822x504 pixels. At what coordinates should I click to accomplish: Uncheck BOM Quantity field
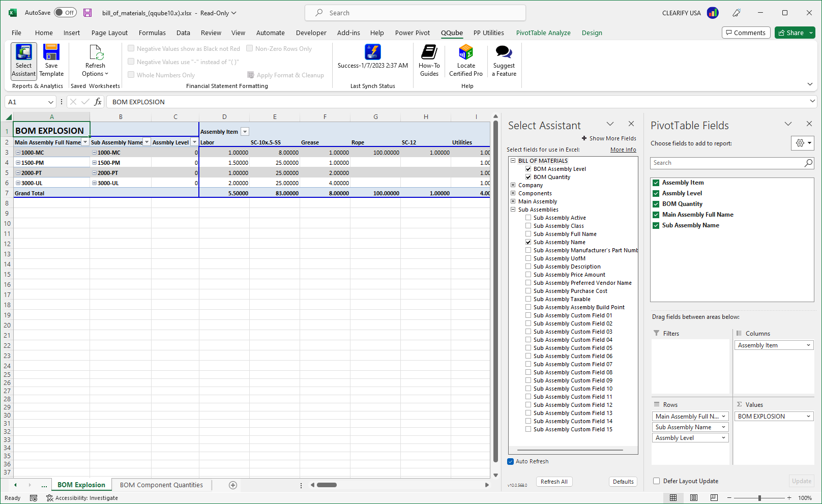coord(529,176)
